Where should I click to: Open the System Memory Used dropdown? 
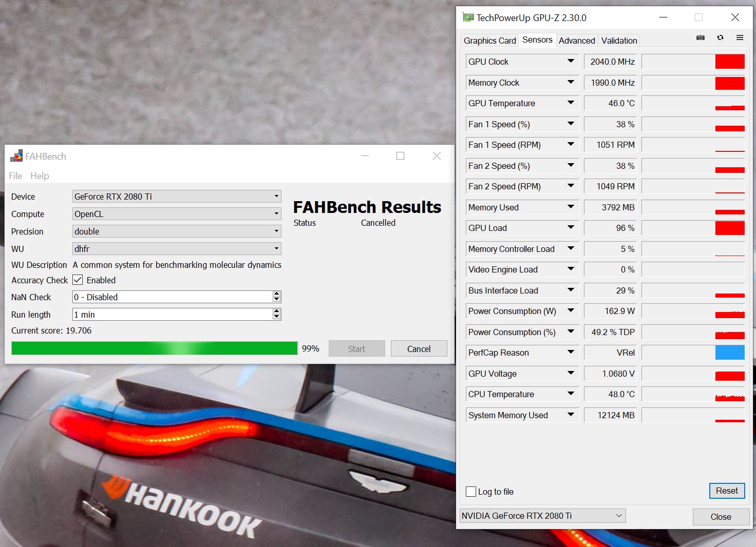coord(571,415)
